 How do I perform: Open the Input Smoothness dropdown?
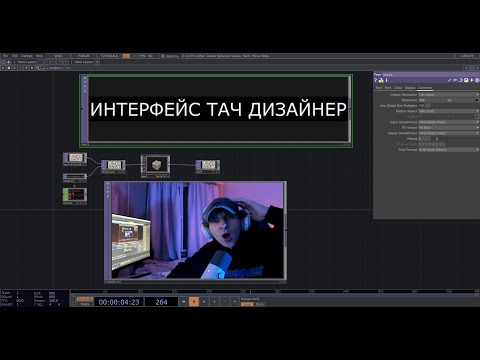click(x=449, y=122)
